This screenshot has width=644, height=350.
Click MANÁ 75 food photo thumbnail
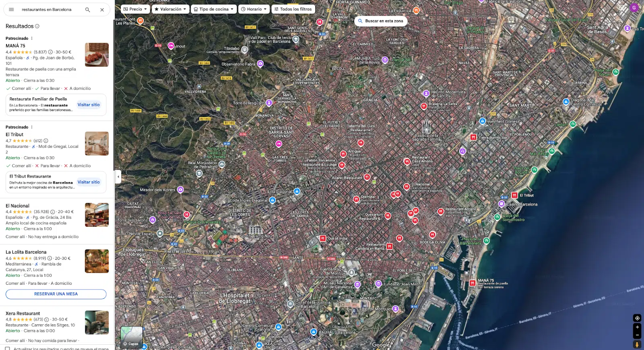coord(97,55)
